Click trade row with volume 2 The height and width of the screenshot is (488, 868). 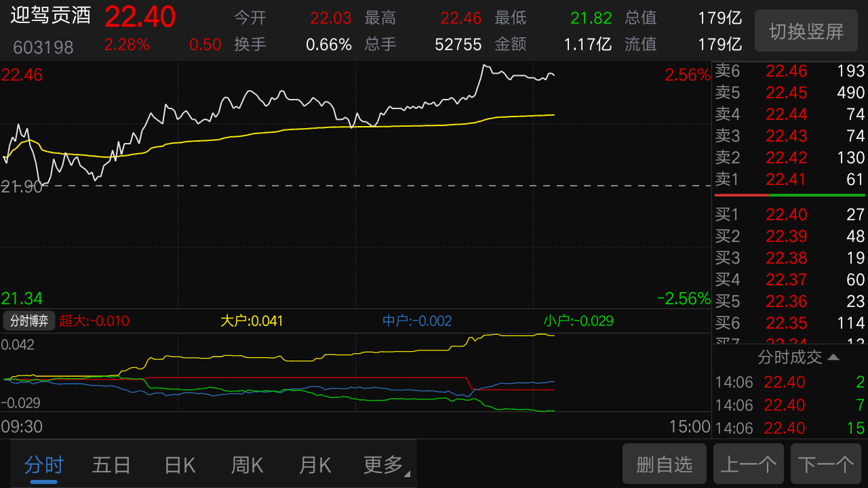click(x=790, y=382)
